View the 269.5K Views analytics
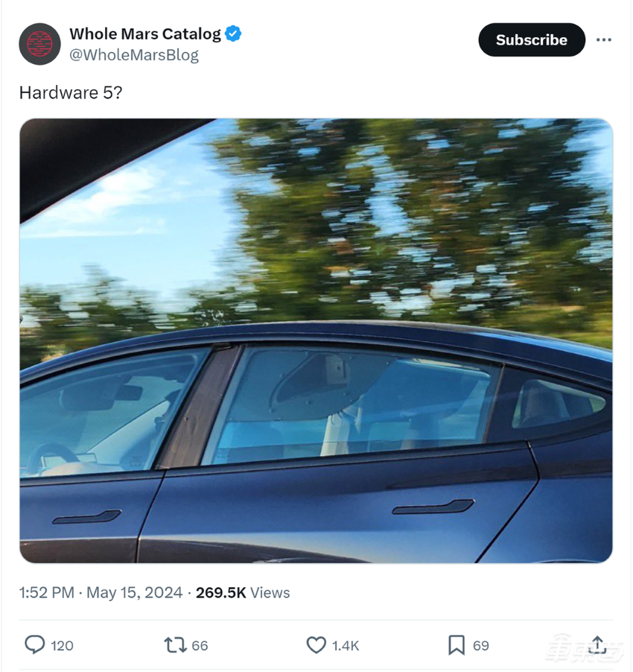 coord(243,592)
